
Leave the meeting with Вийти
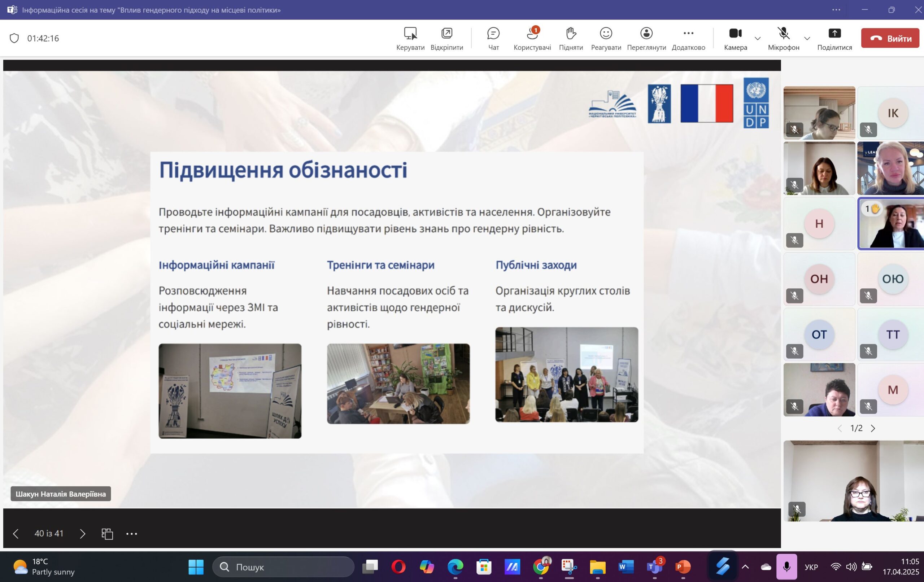point(890,38)
